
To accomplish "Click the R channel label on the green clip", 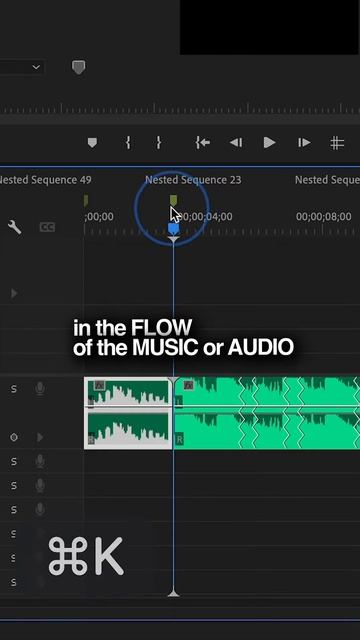I will point(179,440).
